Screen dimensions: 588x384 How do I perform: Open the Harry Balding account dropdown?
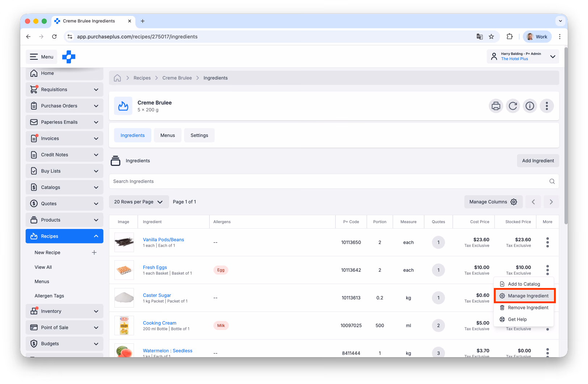[523, 57]
